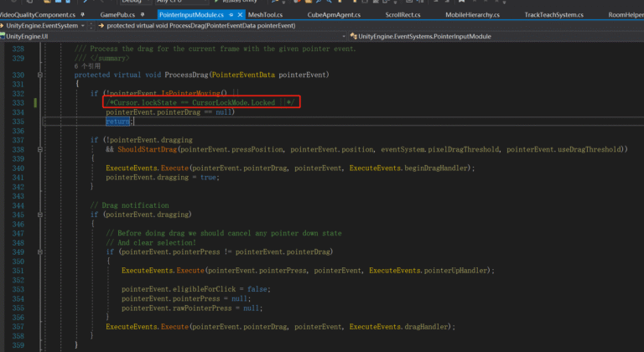Collapse the pointerPress if-block at line 349
Screen dimensions: 644x352
[40, 251]
